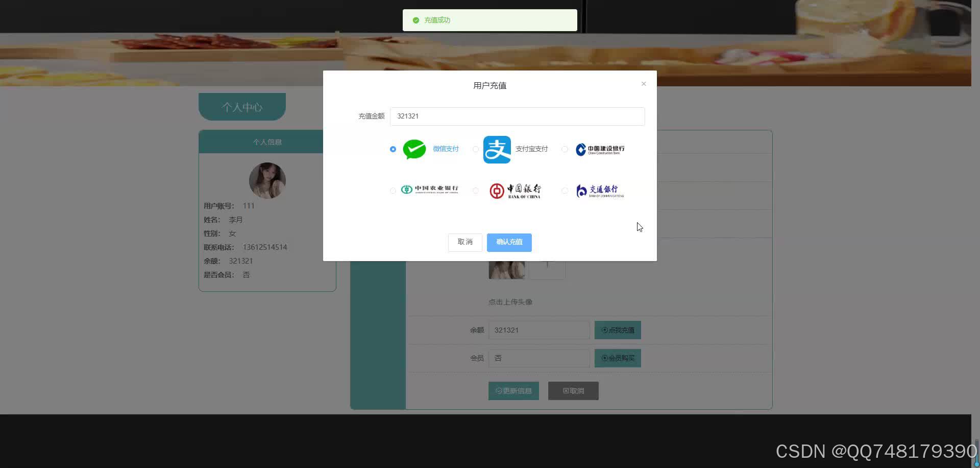Close the 用户充值 dialog with the X

pyautogui.click(x=643, y=83)
